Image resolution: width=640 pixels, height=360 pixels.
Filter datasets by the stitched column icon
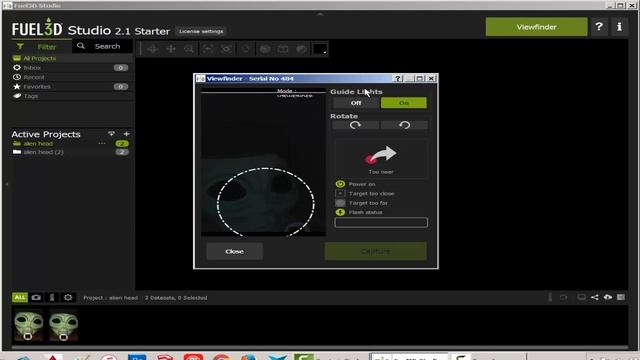pyautogui.click(x=52, y=298)
